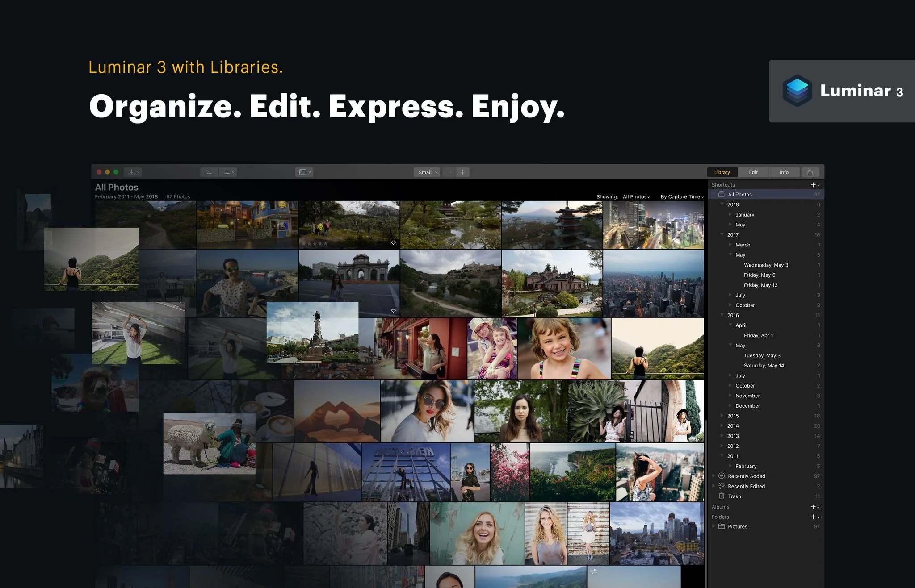The width and height of the screenshot is (915, 588).
Task: Open the Info tab
Action: point(784,172)
